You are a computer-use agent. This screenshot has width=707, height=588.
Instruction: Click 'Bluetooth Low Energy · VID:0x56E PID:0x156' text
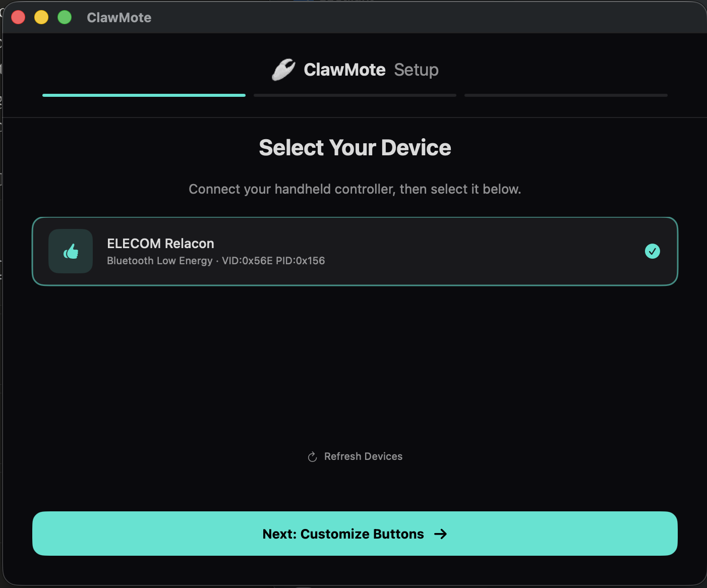pos(216,261)
